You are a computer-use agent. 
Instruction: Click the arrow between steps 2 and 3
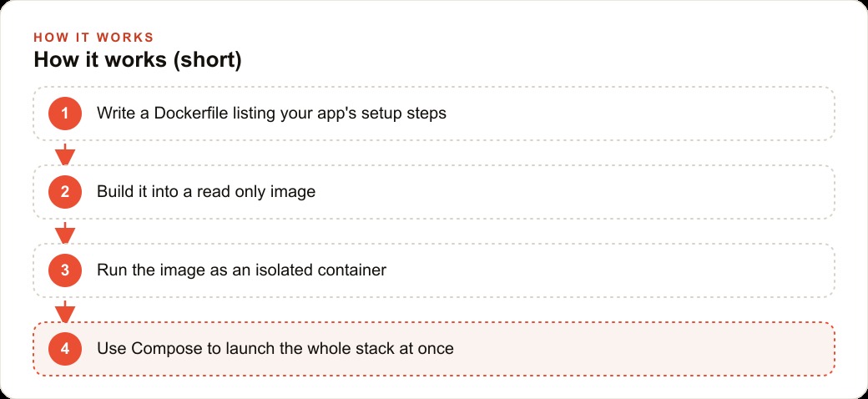point(65,233)
